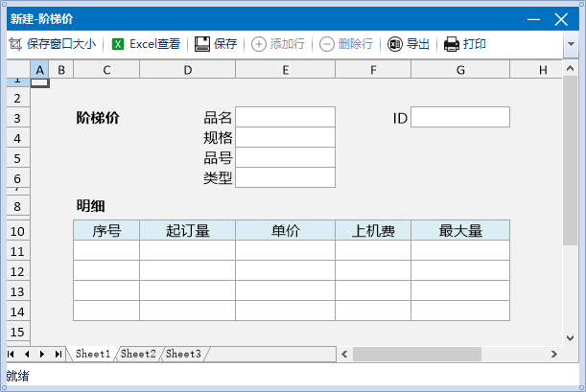Click the 添加行 add row icon
Viewport: 586px width, 392px height.
pyautogui.click(x=259, y=44)
